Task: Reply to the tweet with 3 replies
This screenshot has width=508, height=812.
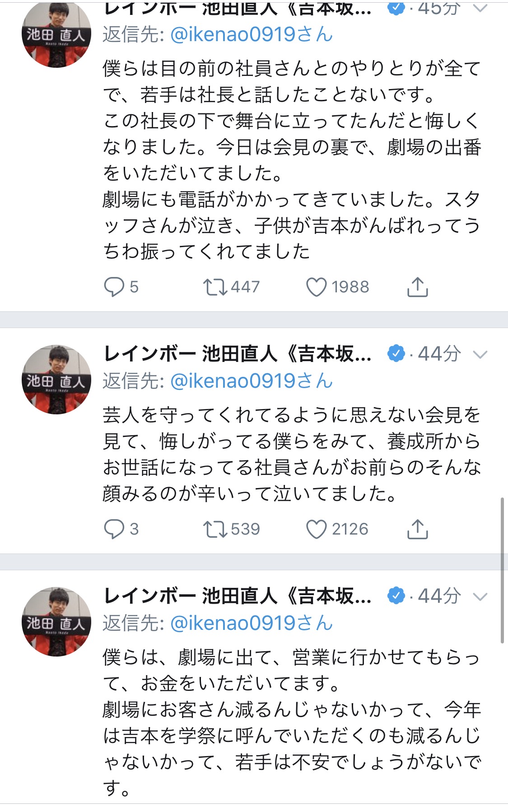Action: [114, 529]
